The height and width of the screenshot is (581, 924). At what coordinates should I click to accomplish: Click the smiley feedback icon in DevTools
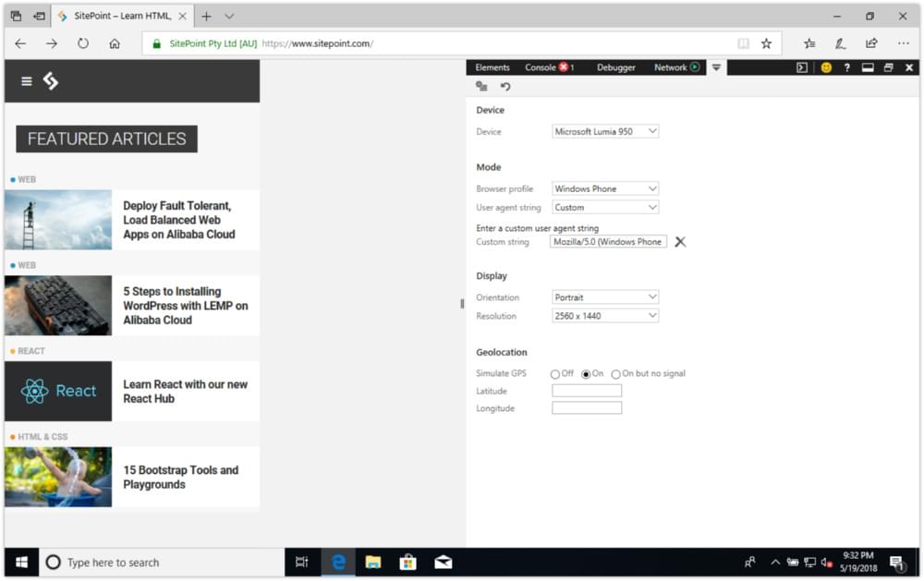click(826, 67)
